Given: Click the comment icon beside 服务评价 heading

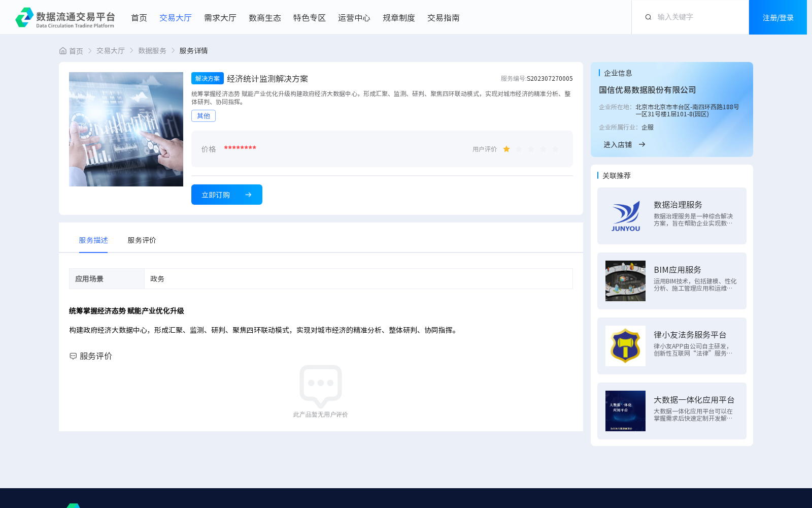Looking at the screenshot, I should [73, 356].
